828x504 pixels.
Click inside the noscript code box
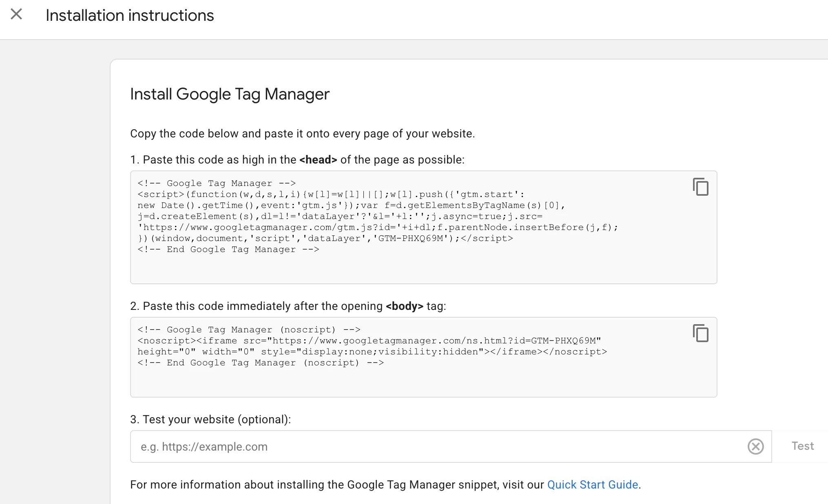coord(423,357)
